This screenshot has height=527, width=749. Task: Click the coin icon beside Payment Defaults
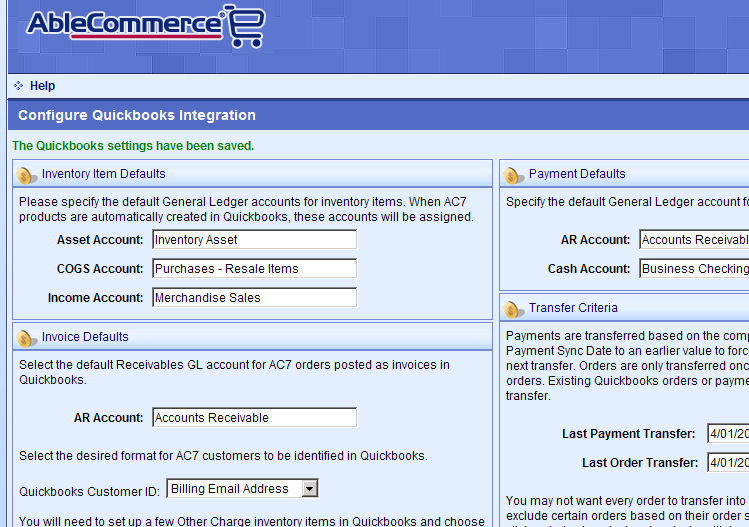514,175
